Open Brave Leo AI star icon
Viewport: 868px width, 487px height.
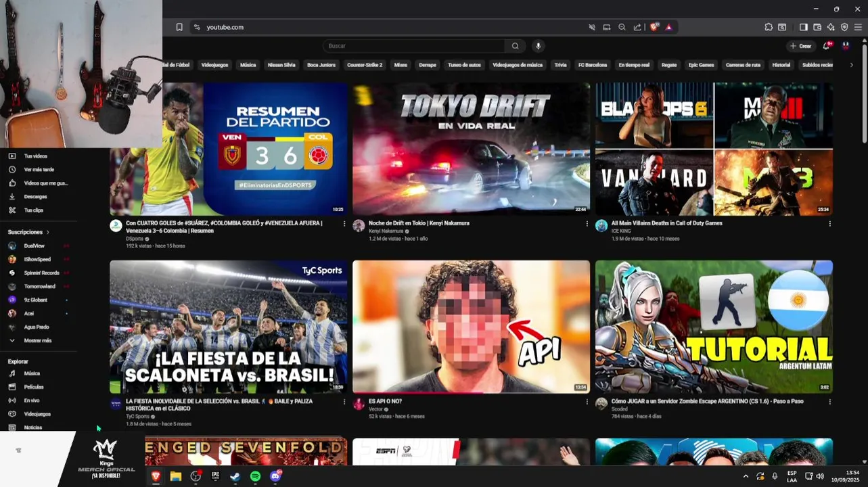(x=831, y=27)
